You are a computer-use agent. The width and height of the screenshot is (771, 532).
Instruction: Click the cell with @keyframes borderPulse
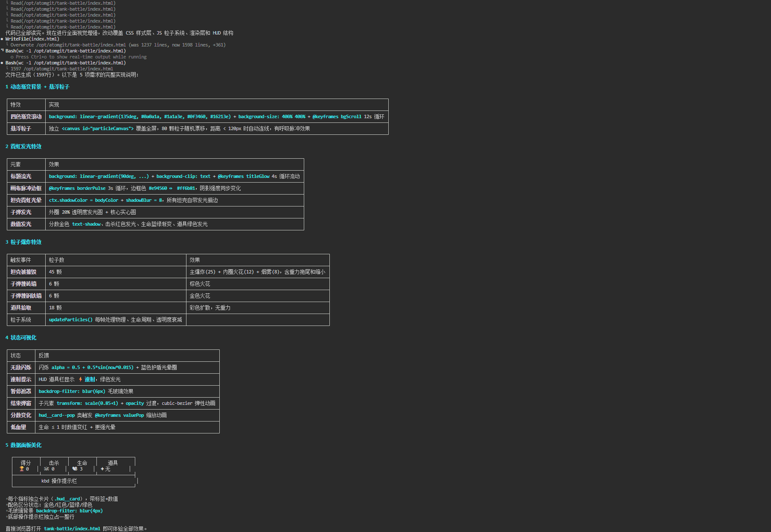point(175,188)
